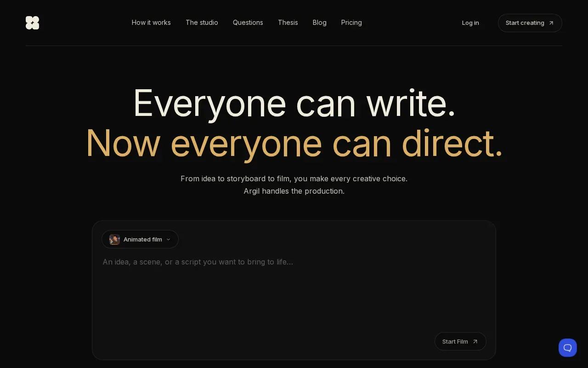Open the Questions link
The height and width of the screenshot is (368, 588).
tap(248, 23)
